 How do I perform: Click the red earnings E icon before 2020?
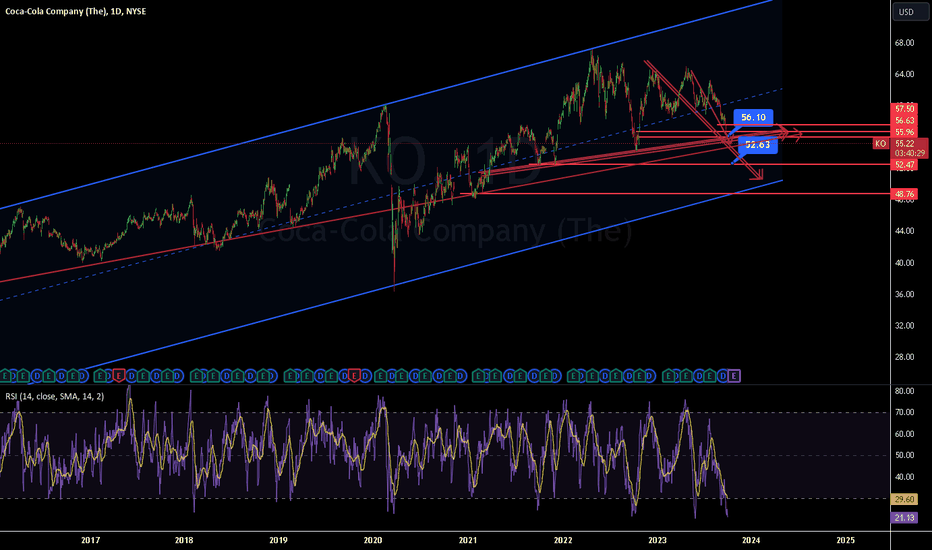pos(354,376)
